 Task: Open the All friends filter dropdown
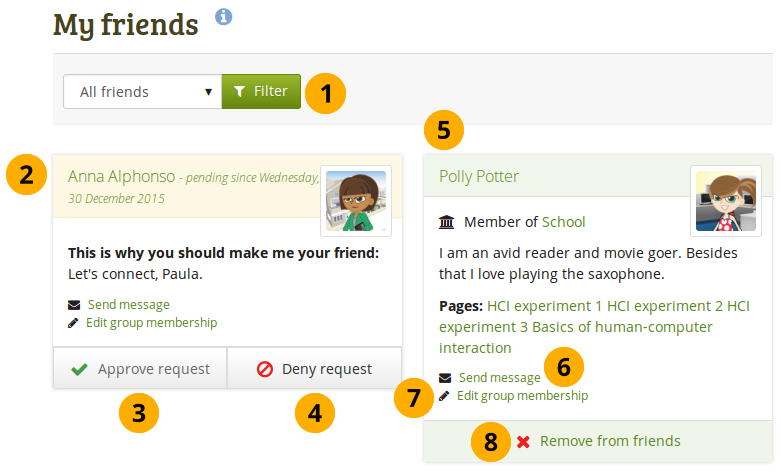coord(142,92)
